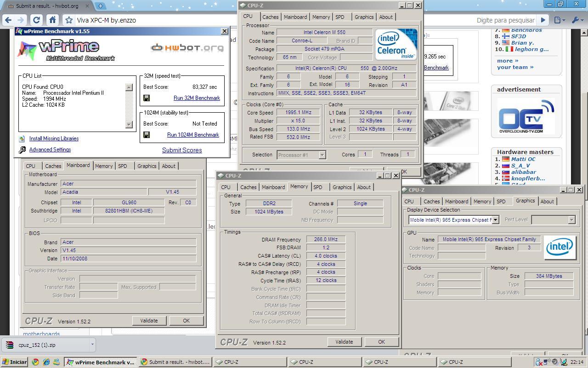Select Mainboard tab in Graphics CPU-Z window
This screenshot has height=368, width=588.
tap(457, 201)
